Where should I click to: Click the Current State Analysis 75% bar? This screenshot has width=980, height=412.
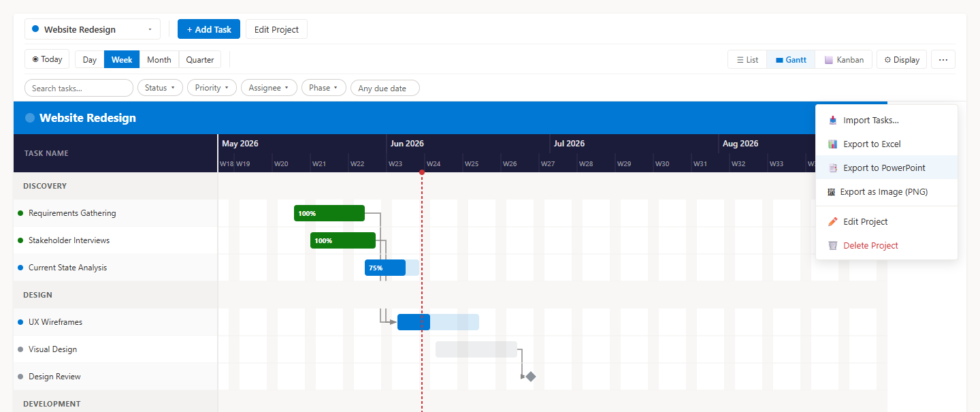click(x=392, y=268)
